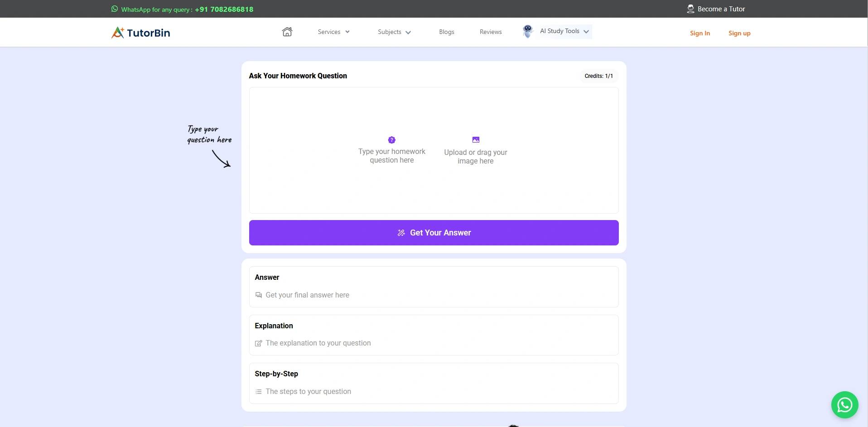Expand the Subjects menu

[x=394, y=32]
